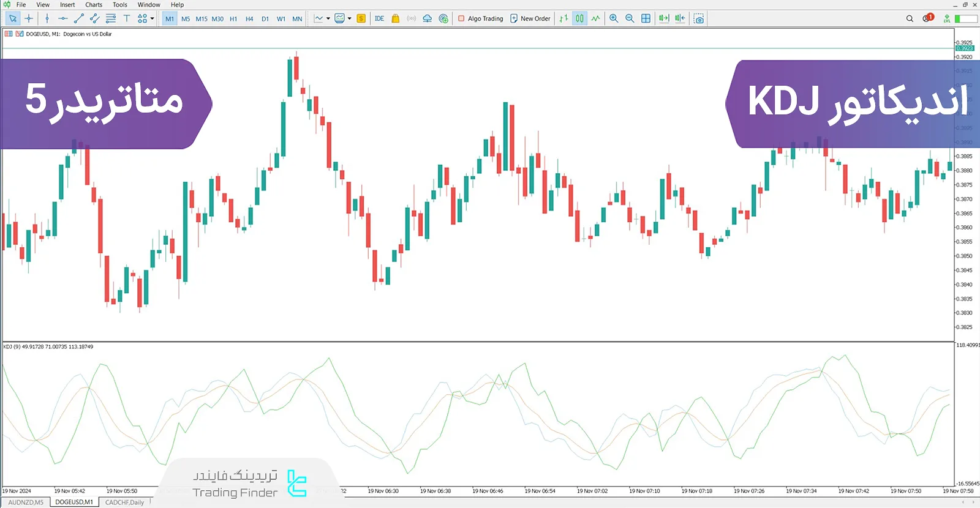Toggle Algo Trading on

[x=481, y=18]
